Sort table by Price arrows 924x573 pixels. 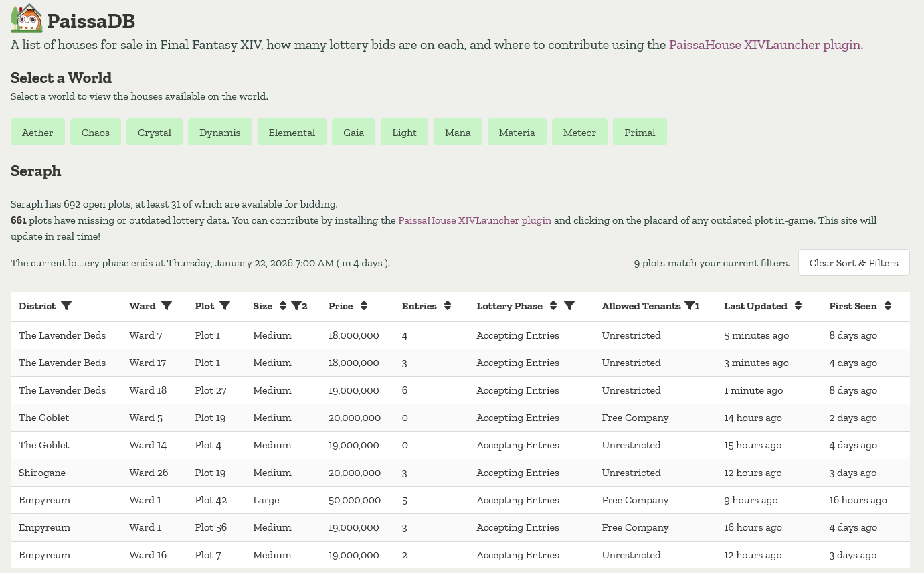[x=364, y=306]
